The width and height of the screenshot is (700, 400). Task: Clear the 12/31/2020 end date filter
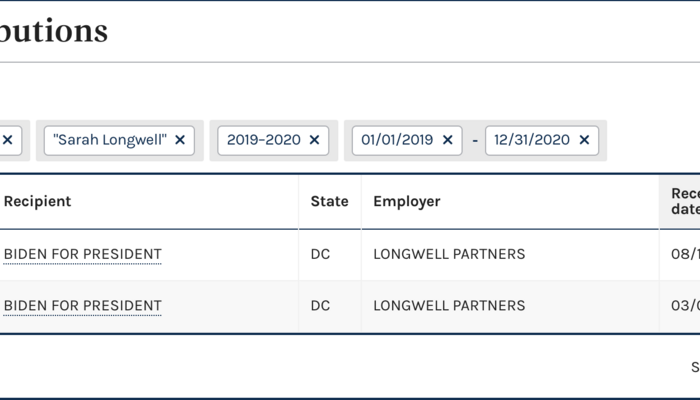click(x=584, y=140)
